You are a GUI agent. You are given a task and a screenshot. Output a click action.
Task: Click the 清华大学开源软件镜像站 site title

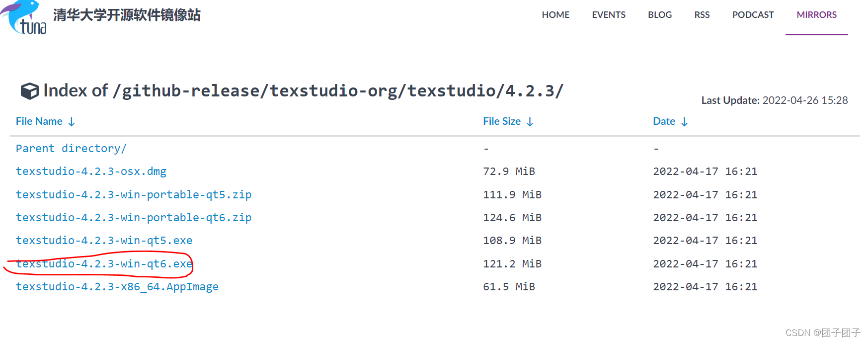pos(127,15)
